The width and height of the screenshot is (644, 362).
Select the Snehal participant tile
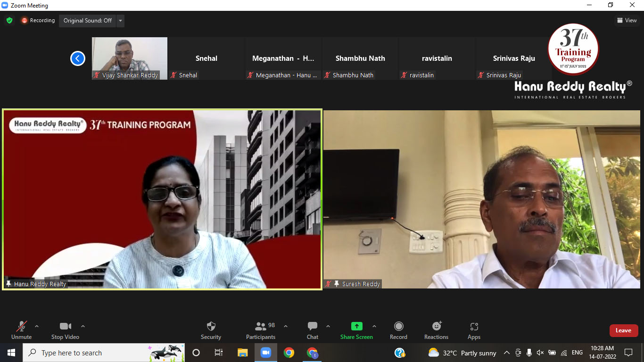click(x=206, y=58)
